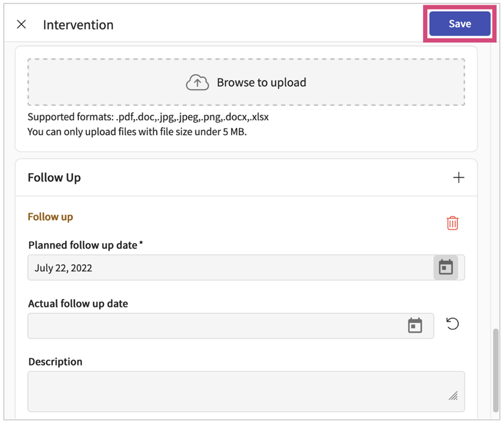Open the date picker for Actual follow up date
The width and height of the screenshot is (504, 424).
coord(414,325)
